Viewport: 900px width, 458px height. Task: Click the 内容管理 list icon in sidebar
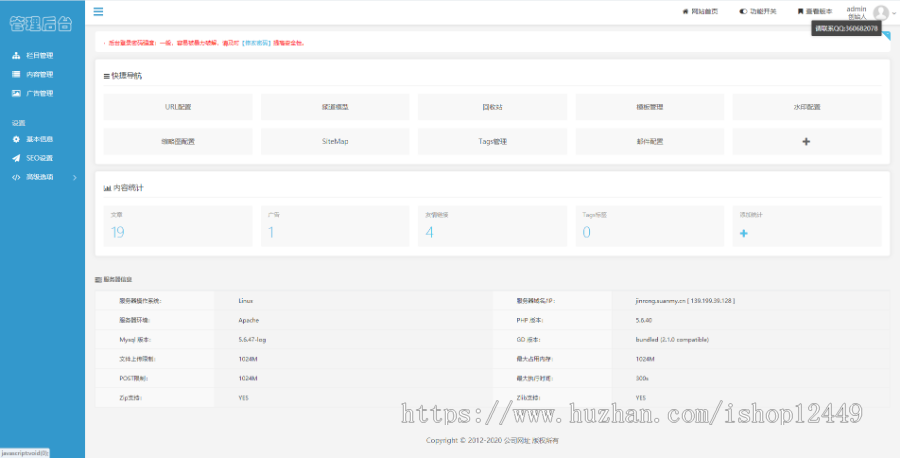[x=16, y=74]
